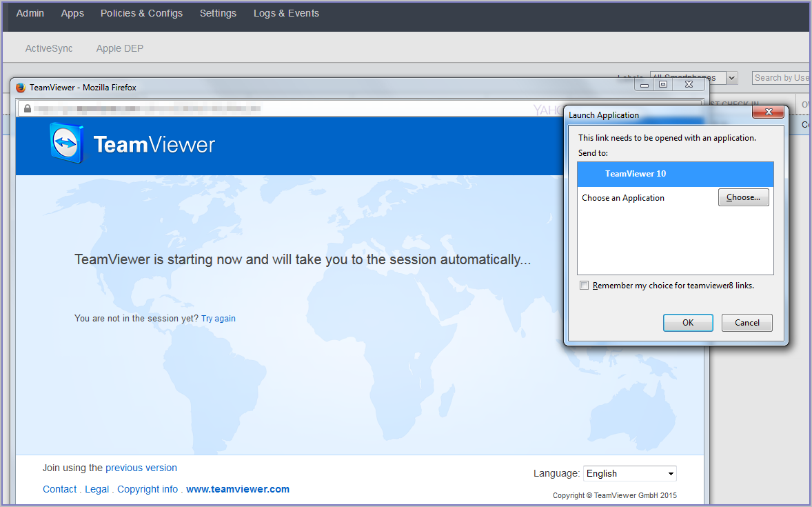This screenshot has width=812, height=507.
Task: Open the Contact link
Action: click(x=59, y=489)
